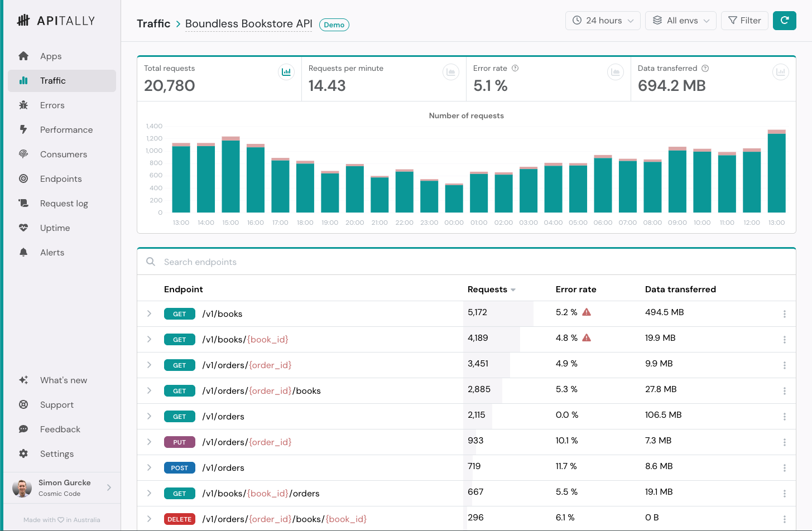Click the Uptime heart icon
812x531 pixels.
(23, 228)
